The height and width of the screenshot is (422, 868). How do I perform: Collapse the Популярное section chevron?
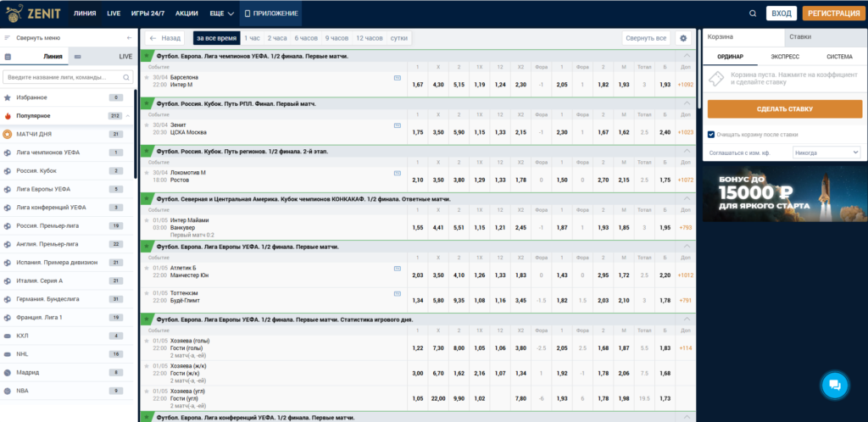tap(129, 115)
